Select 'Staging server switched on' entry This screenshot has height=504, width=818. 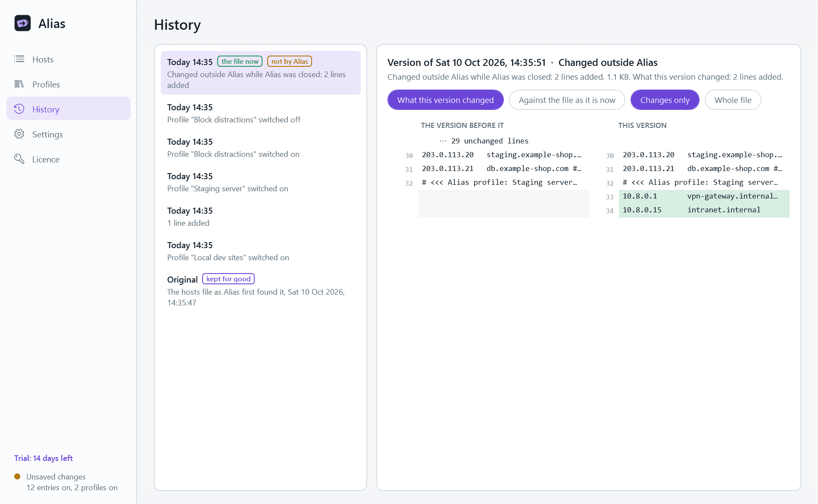click(261, 182)
